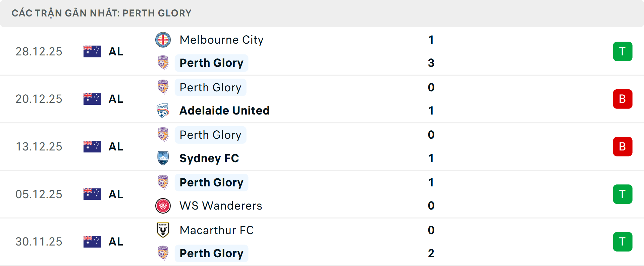Select the Perth Glory logo next to Melbourne City match
The image size is (644, 266).
coord(163,63)
